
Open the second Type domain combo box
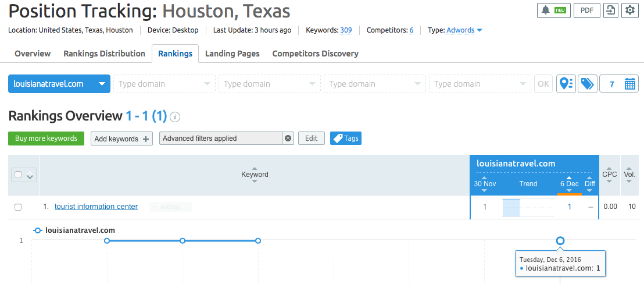[270, 84]
